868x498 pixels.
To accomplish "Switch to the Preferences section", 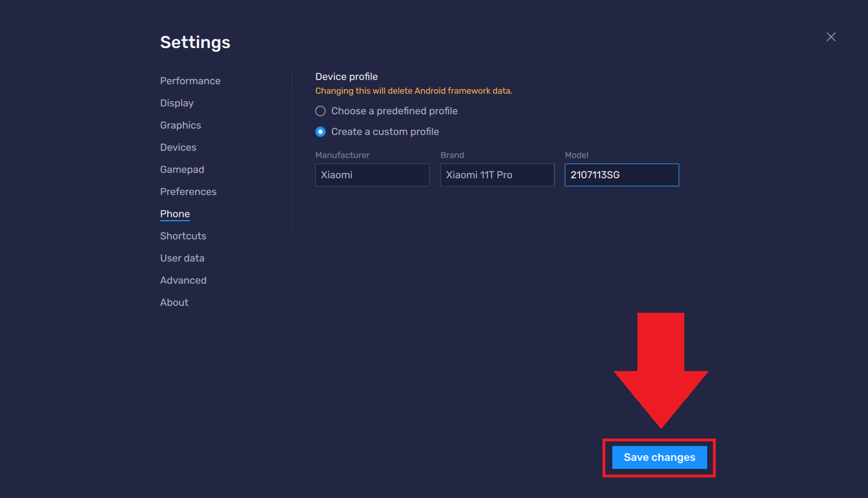I will tap(188, 192).
